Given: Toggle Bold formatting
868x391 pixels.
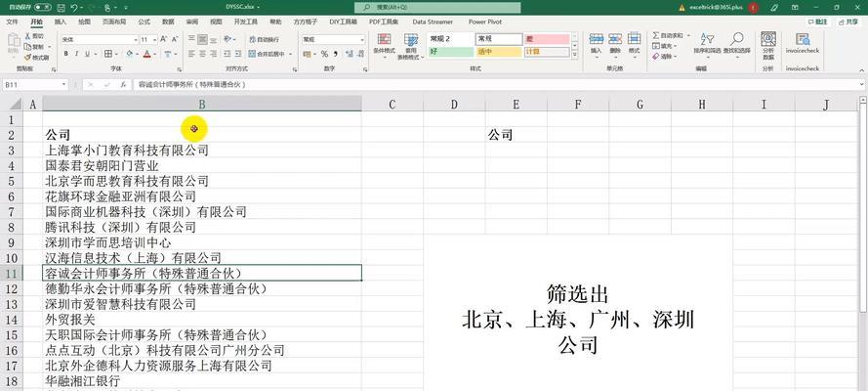Looking at the screenshot, I should (x=65, y=55).
